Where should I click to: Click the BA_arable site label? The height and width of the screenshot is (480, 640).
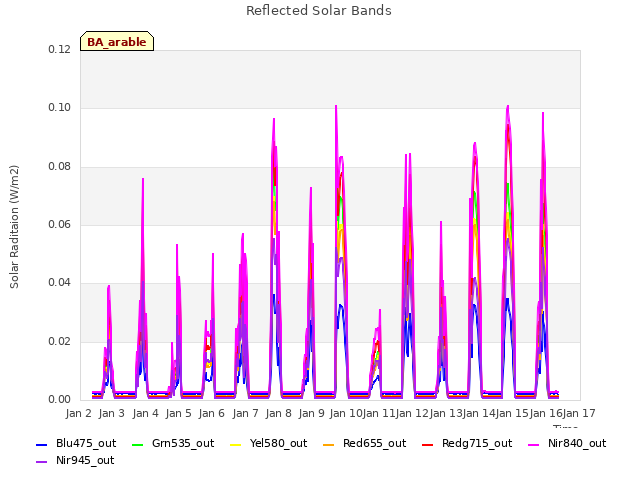(117, 42)
